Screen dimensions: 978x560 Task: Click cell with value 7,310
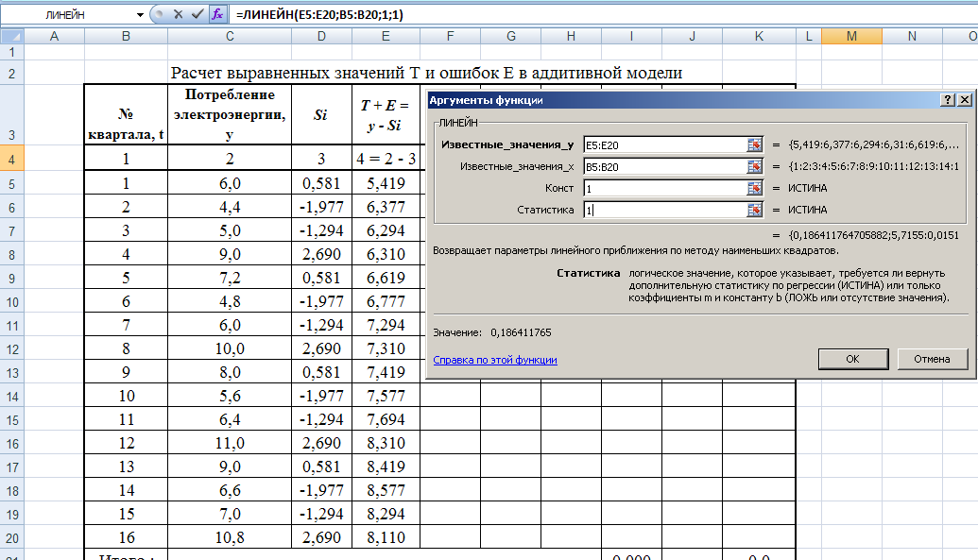[x=386, y=348]
